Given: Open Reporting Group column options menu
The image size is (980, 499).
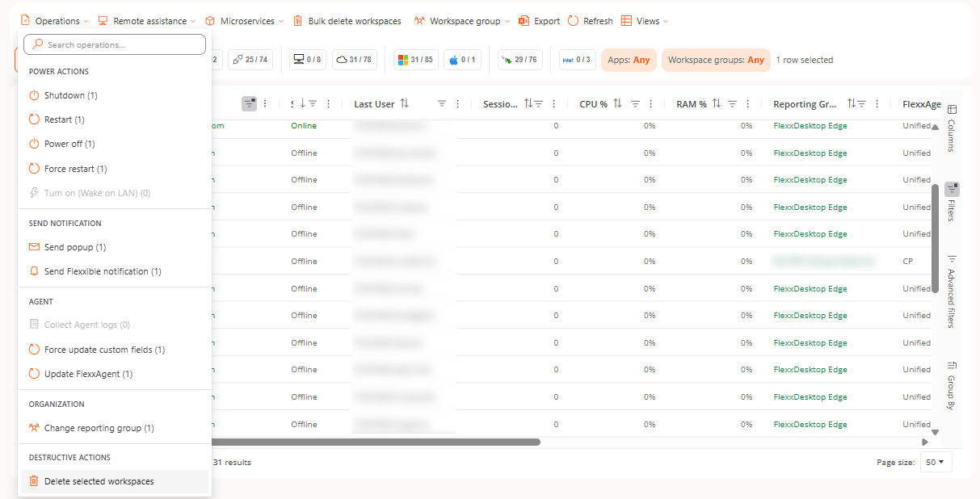Looking at the screenshot, I should coord(877,104).
